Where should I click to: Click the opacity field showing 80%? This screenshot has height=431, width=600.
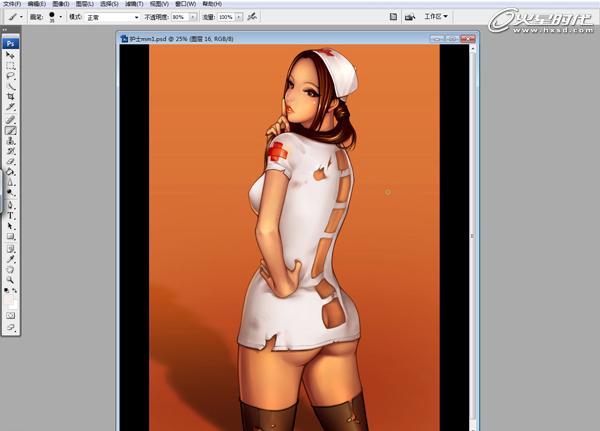pyautogui.click(x=180, y=17)
